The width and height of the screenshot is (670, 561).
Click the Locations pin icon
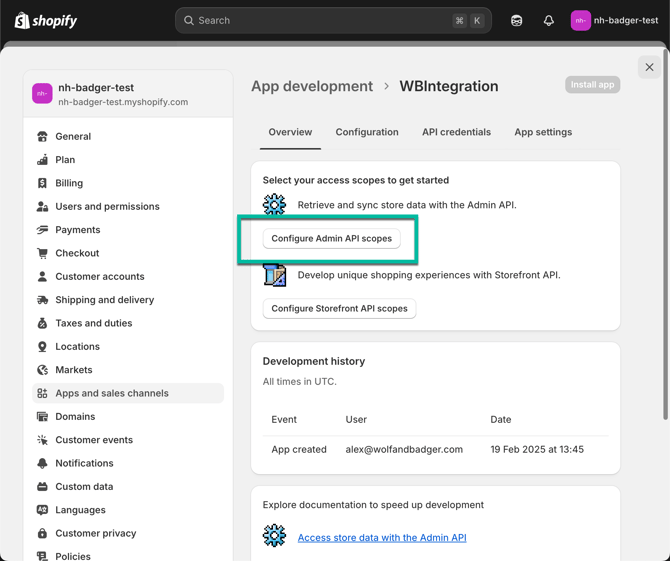pyautogui.click(x=42, y=347)
